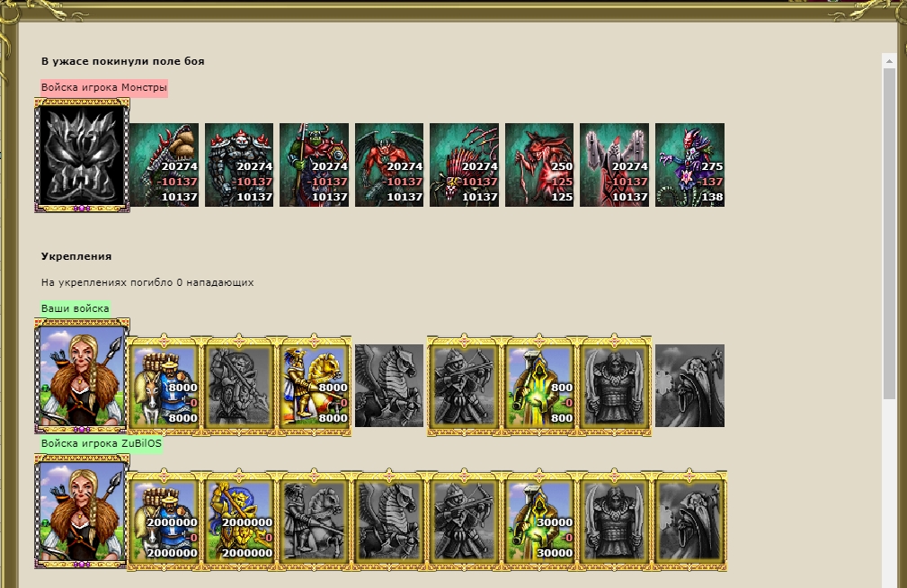Viewport: 907px width, 588px height.
Task: Click the skull armored monster unit card
Action: 239,165
